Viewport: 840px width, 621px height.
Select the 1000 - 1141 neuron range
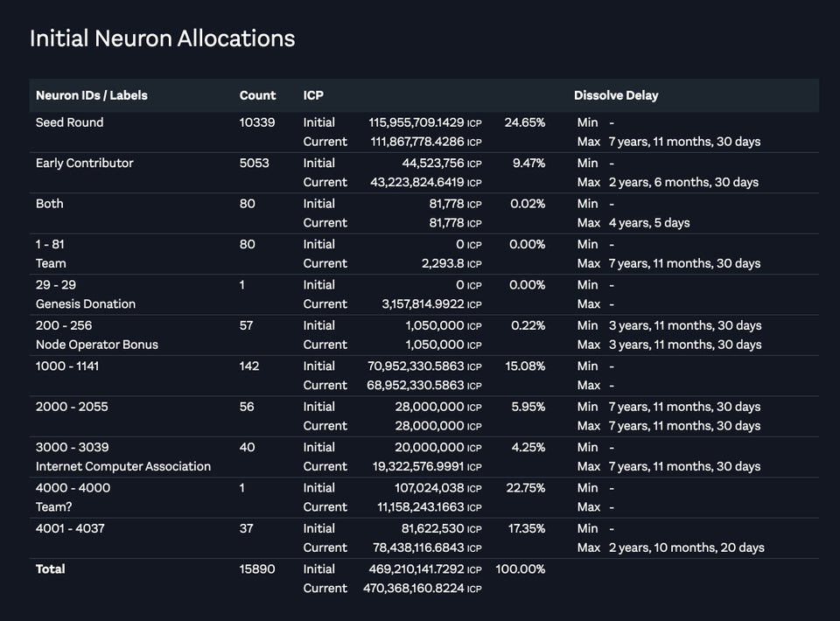click(67, 366)
